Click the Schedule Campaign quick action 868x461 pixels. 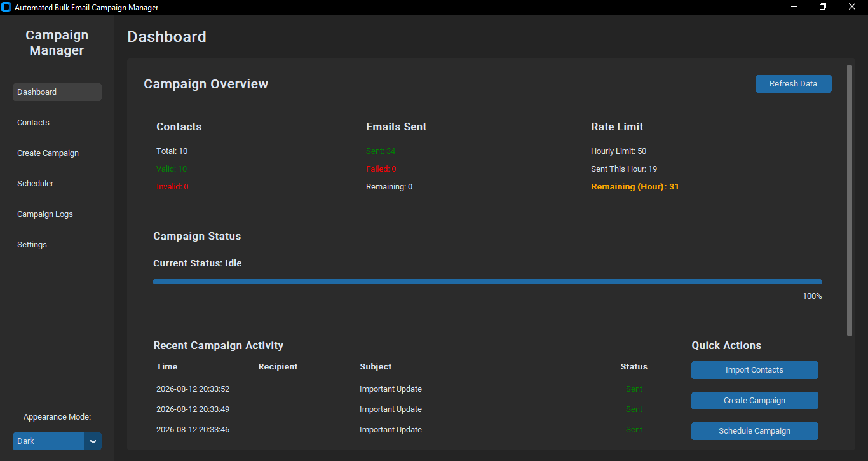755,431
